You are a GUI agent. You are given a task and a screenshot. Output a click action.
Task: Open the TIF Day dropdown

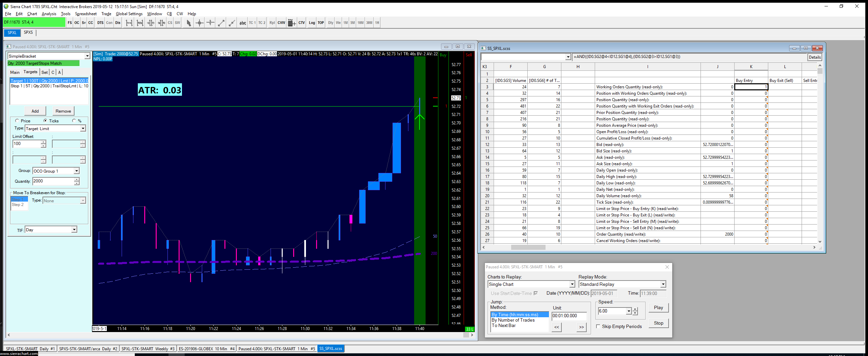pyautogui.click(x=74, y=230)
